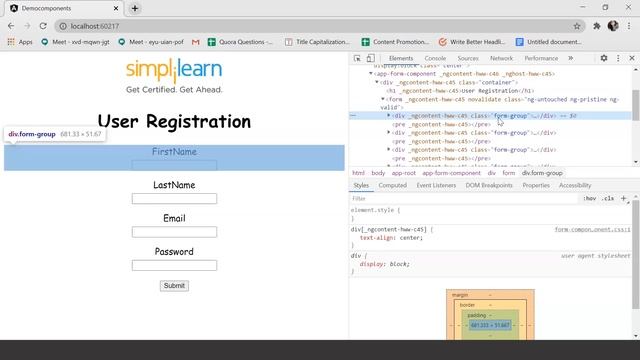The height and width of the screenshot is (360, 640).
Task: Submit the registration form
Action: (x=174, y=286)
